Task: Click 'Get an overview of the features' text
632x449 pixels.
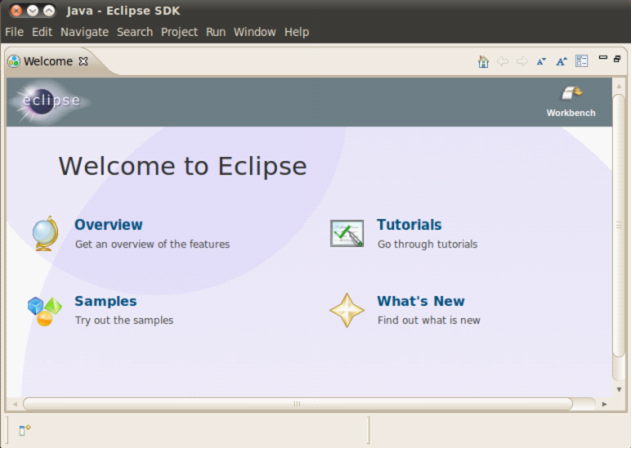Action: pyautogui.click(x=152, y=244)
